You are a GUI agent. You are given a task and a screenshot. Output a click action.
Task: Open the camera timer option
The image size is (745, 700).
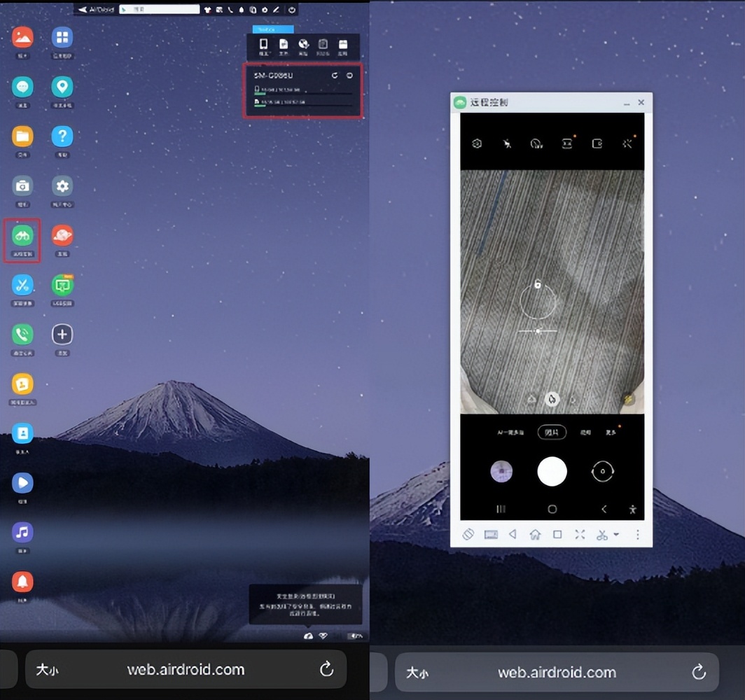pos(536,143)
